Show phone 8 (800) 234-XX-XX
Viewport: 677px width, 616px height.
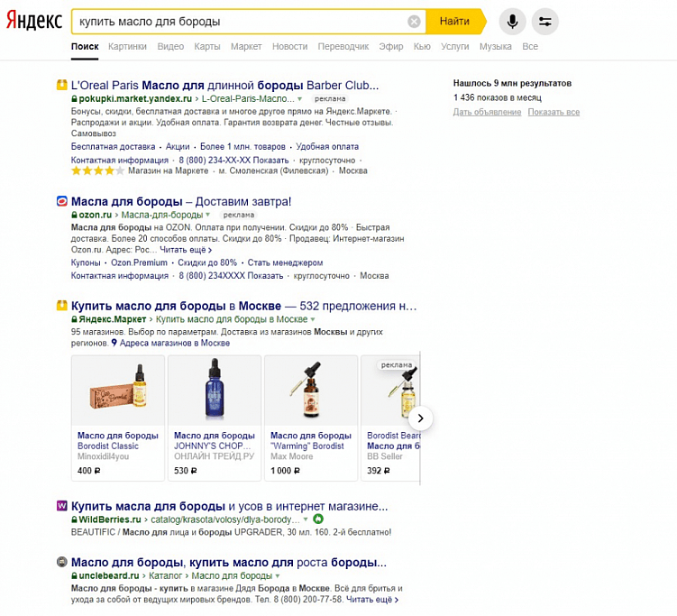[233, 160]
